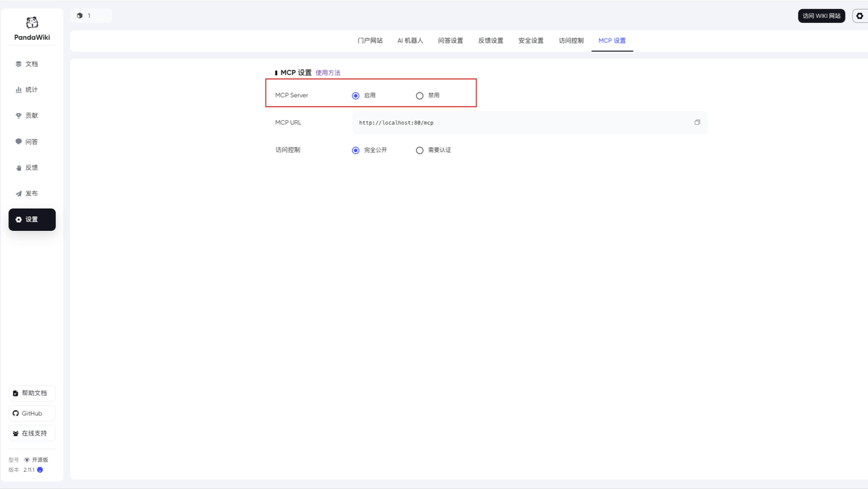Click the MCP 设置 section heading
This screenshot has width=868, height=489.
click(x=296, y=73)
